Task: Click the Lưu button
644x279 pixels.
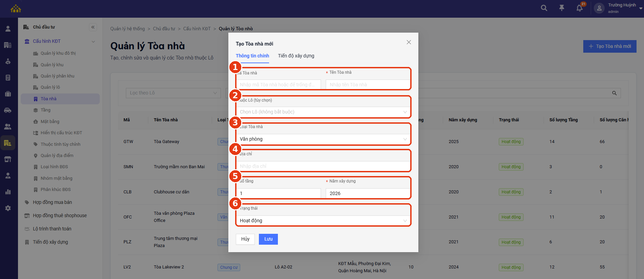Action: (268, 239)
